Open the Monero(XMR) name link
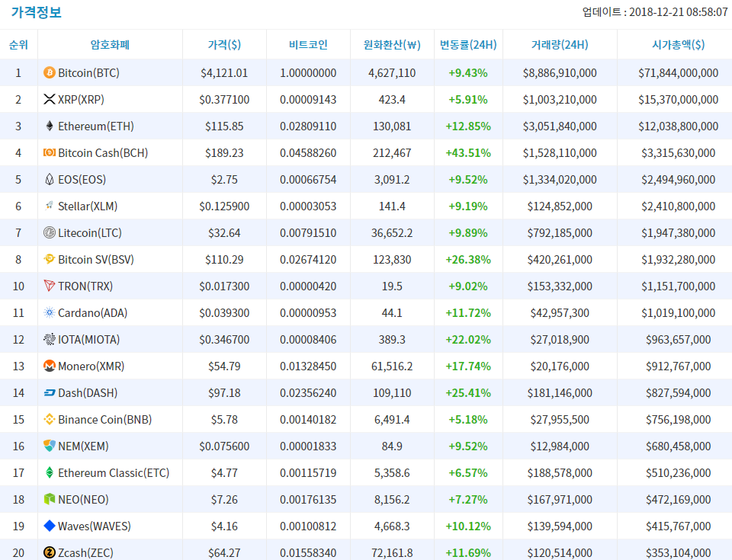The height and width of the screenshot is (560, 732). (x=91, y=366)
